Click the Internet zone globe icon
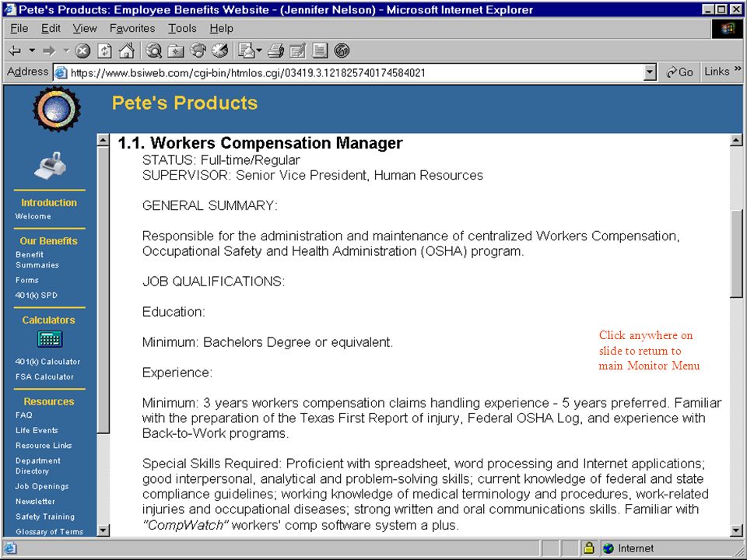Image resolution: width=747 pixels, height=560 pixels. pyautogui.click(x=608, y=548)
